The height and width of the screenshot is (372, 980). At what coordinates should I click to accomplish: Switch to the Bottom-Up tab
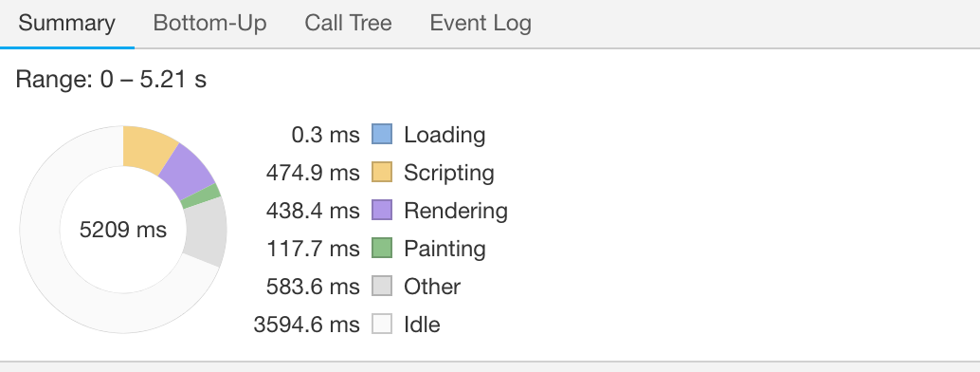(x=209, y=23)
